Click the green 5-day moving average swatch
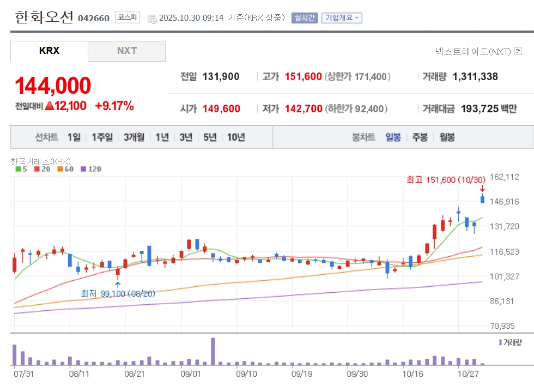This screenshot has height=392, width=534. [19, 169]
